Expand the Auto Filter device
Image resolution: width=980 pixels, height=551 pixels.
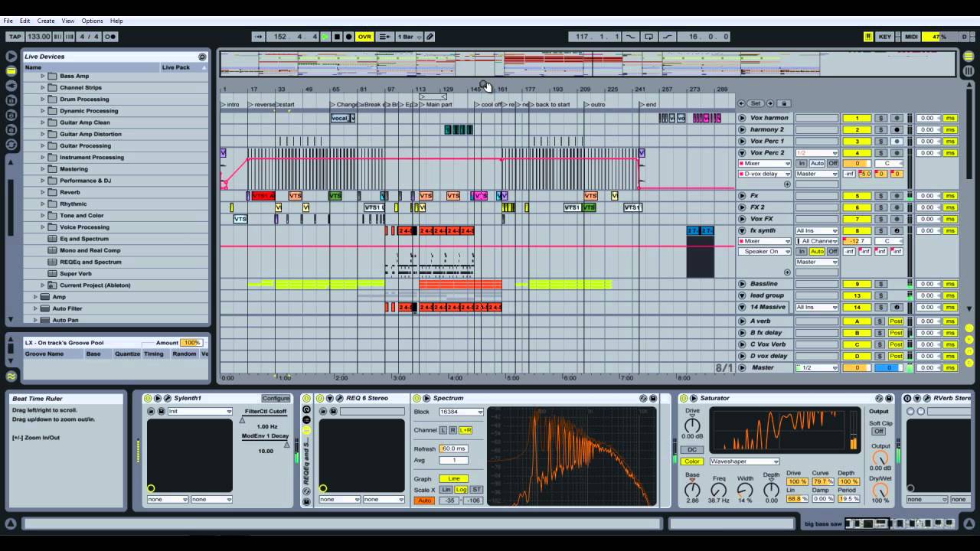coord(35,308)
